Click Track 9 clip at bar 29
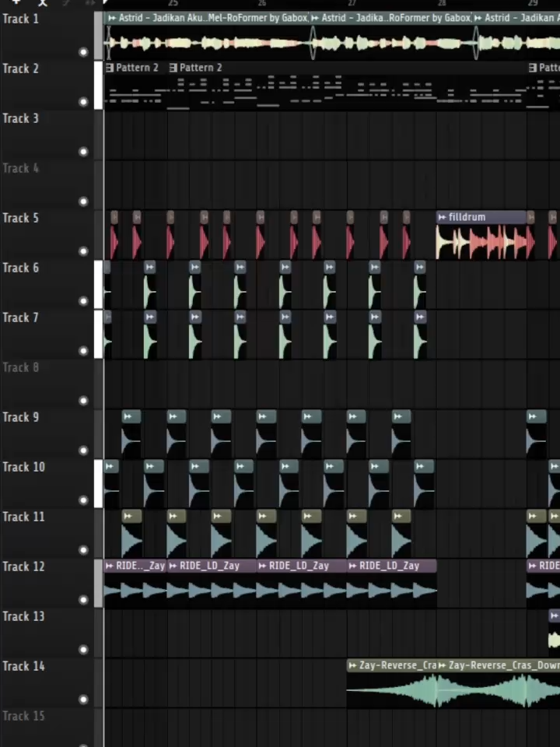 (x=537, y=433)
